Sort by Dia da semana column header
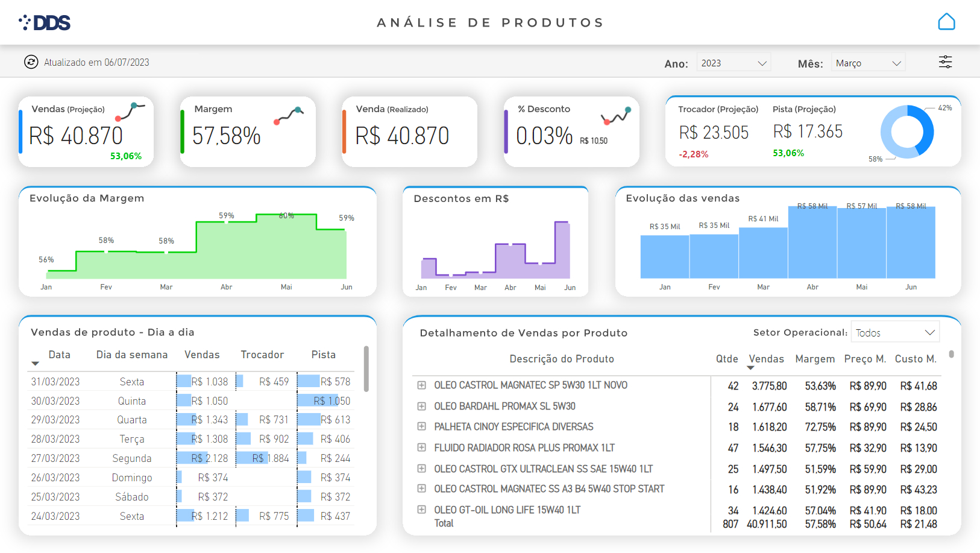980x553 pixels. (x=132, y=355)
